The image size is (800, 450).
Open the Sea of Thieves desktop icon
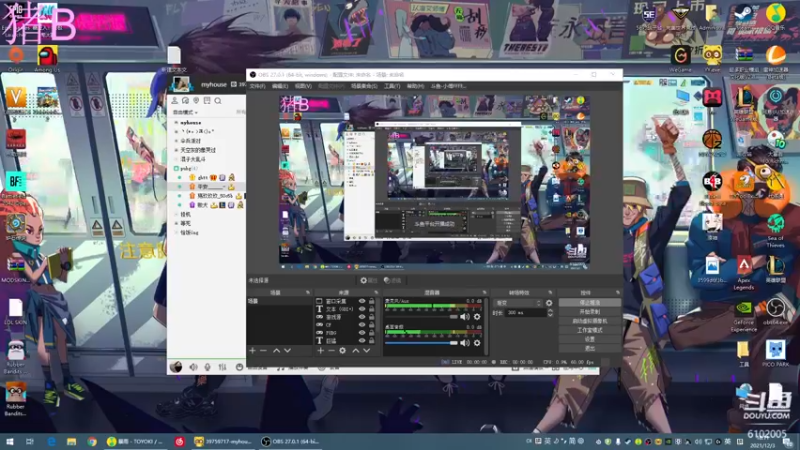pos(775,231)
